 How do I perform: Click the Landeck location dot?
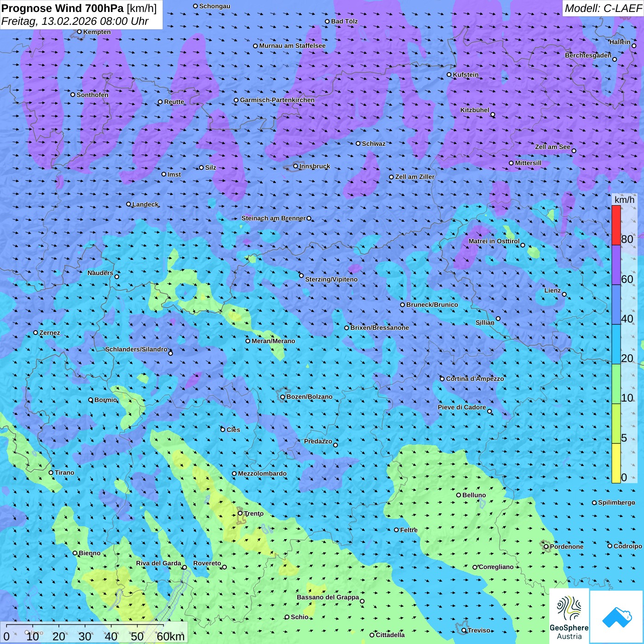(128, 204)
